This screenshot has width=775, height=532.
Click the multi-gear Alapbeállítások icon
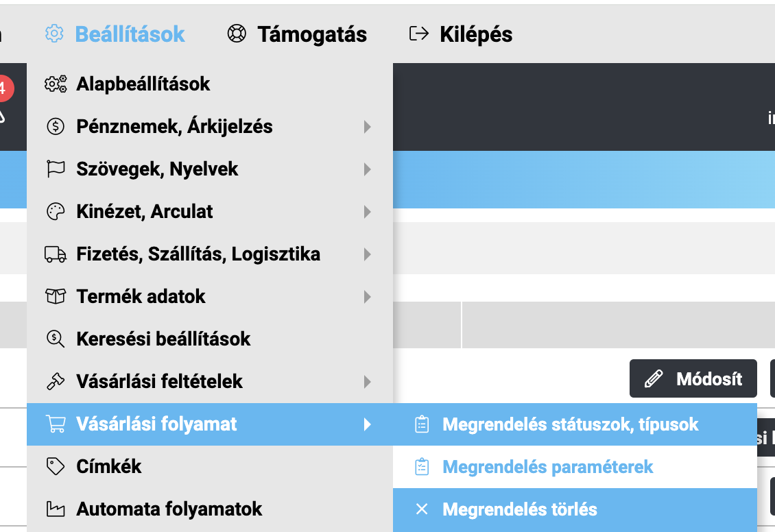(56, 84)
